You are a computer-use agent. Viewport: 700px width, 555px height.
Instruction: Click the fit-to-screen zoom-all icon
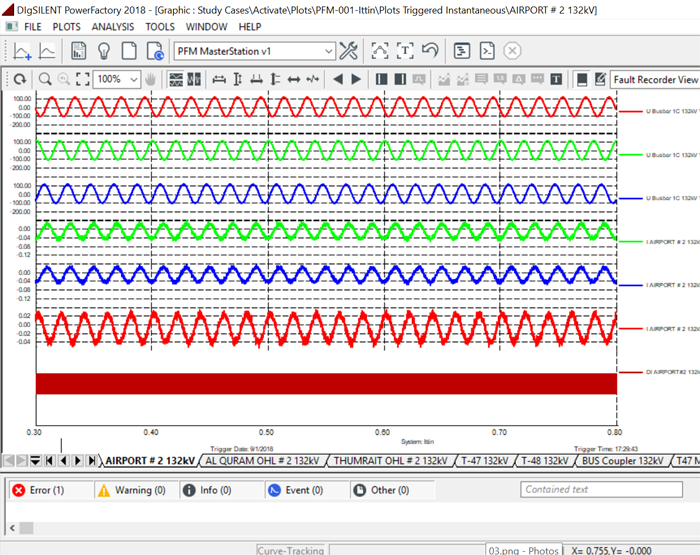(x=84, y=79)
